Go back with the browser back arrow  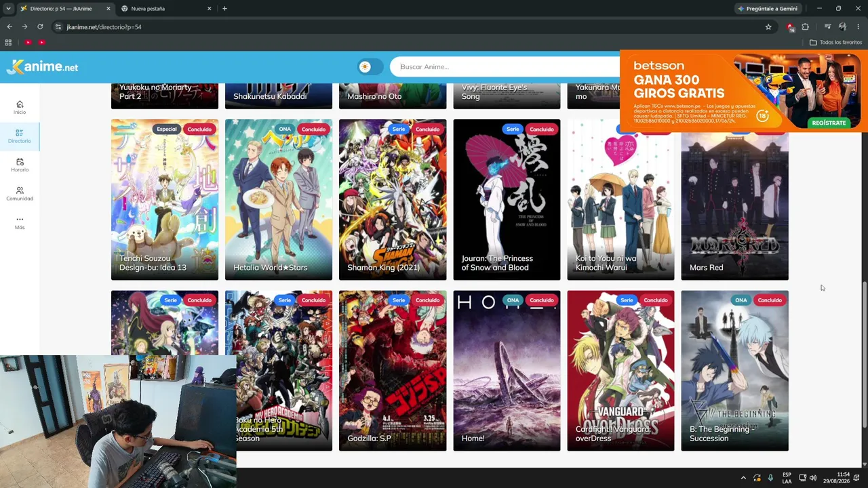[x=9, y=27]
